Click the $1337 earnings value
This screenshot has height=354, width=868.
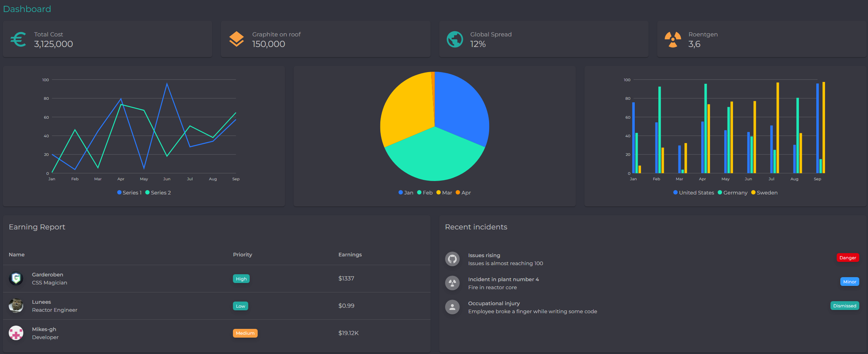(x=346, y=279)
